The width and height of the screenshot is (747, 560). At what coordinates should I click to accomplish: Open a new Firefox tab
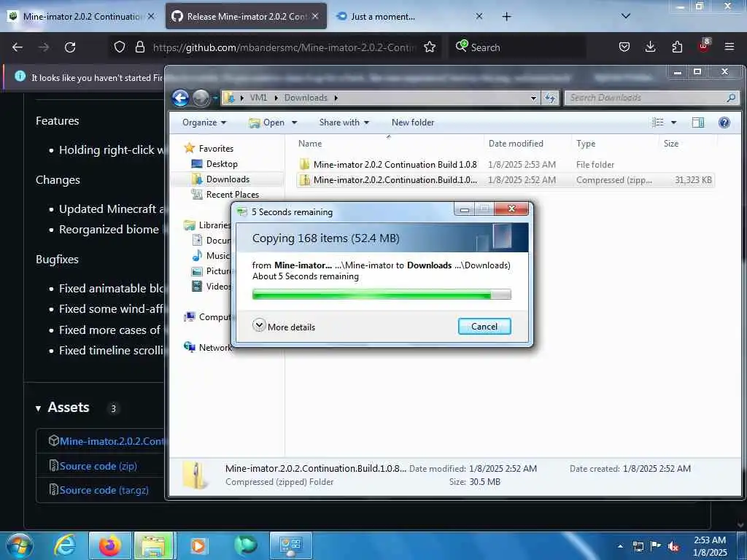(x=506, y=17)
